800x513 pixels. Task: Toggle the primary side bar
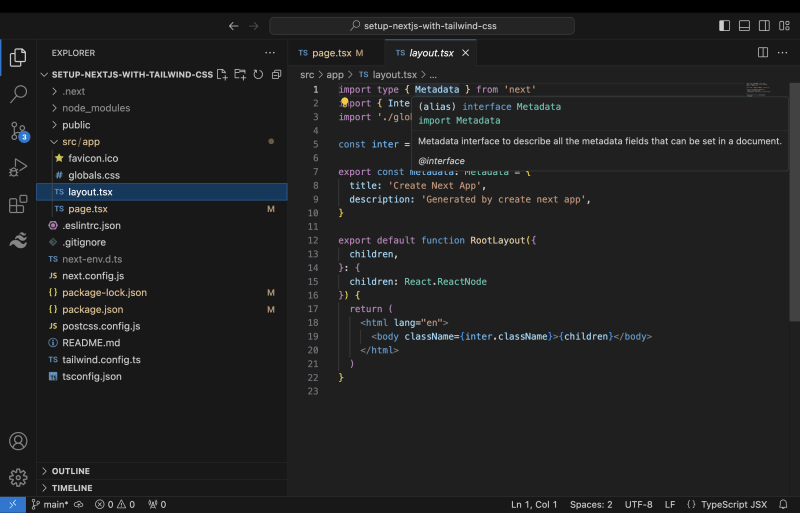724,26
